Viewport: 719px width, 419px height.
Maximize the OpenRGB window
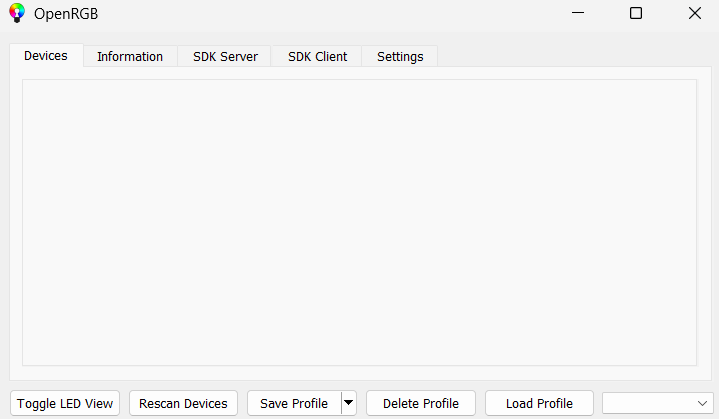pyautogui.click(x=636, y=13)
